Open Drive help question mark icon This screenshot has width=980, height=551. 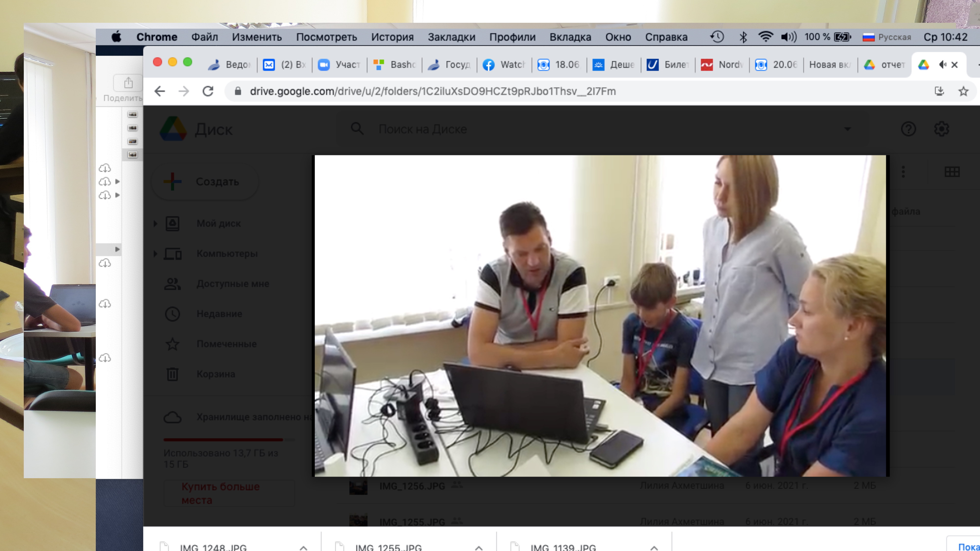[908, 129]
